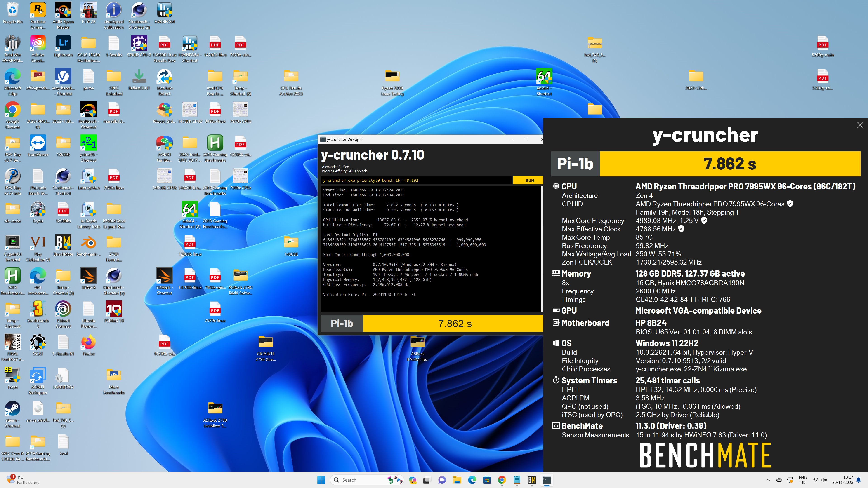
Task: Select the prime95 Shortcut icon
Action: click(x=89, y=148)
